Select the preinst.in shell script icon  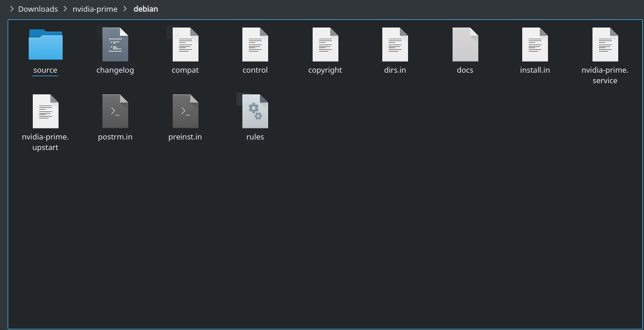[185, 111]
